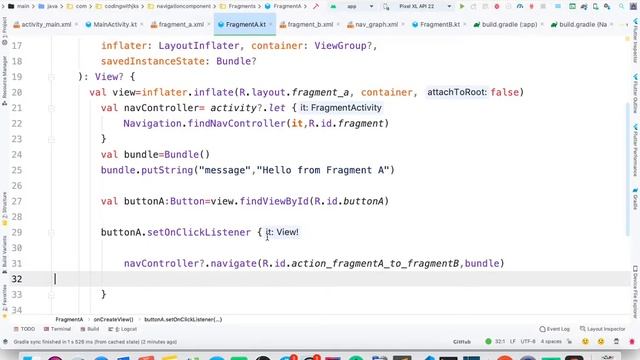Click buttonA.setOnClickListener breadcrumb at bottom
Screen dimensions: 640x360
[x=183, y=320]
